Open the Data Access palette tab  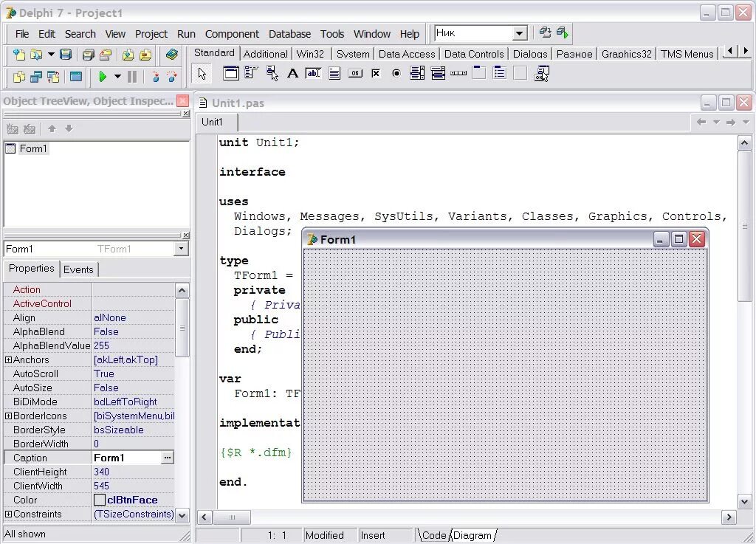coord(407,54)
